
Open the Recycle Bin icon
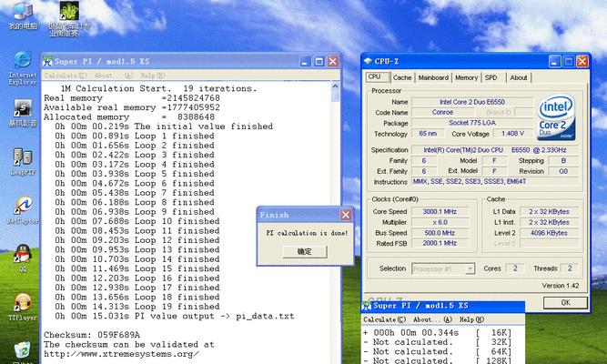(x=23, y=352)
